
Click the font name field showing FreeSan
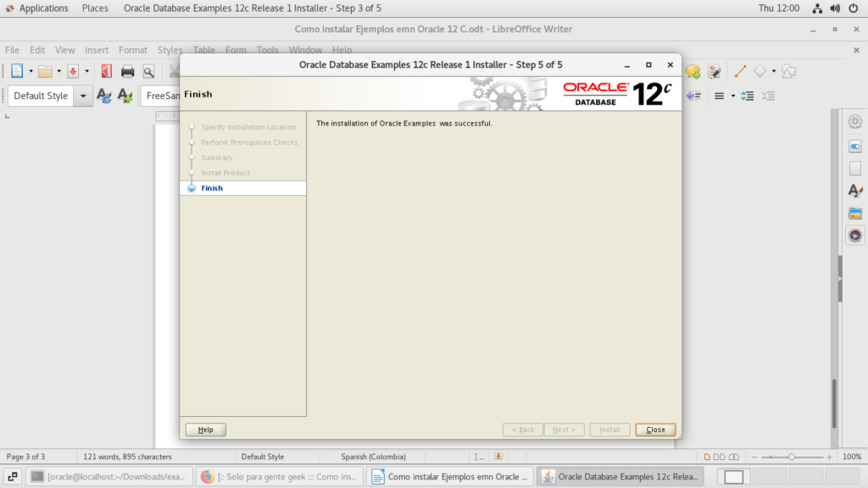tap(160, 96)
